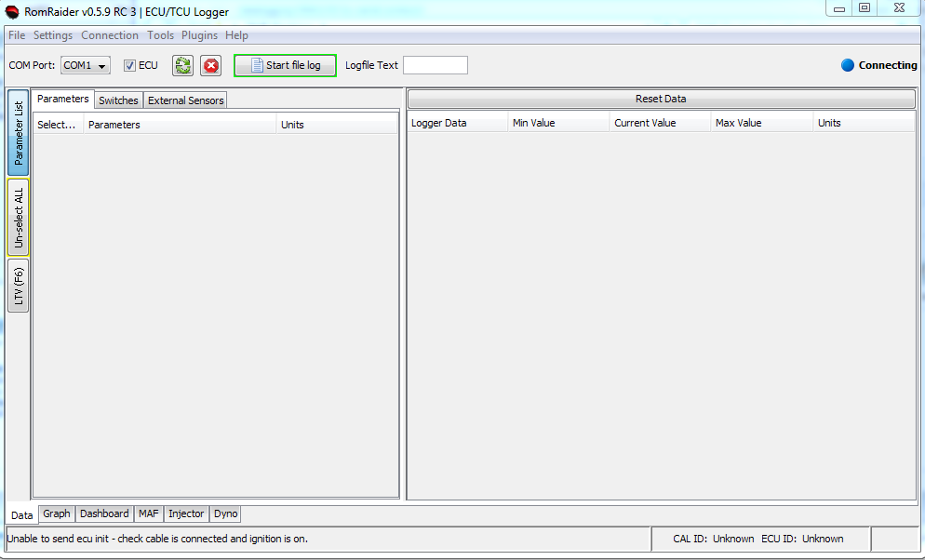Click the red stop/disconnect icon

211,65
